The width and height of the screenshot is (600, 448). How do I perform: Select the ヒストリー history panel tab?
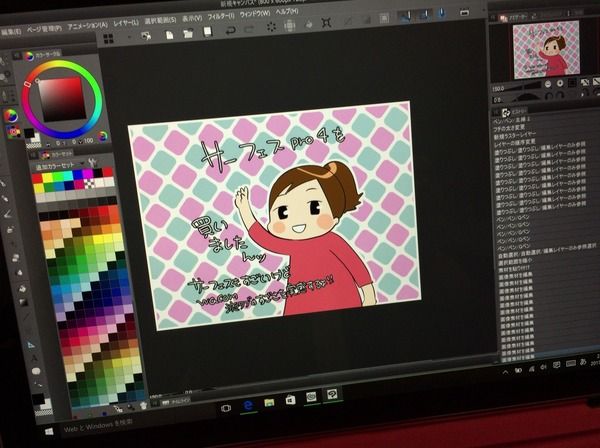point(515,112)
